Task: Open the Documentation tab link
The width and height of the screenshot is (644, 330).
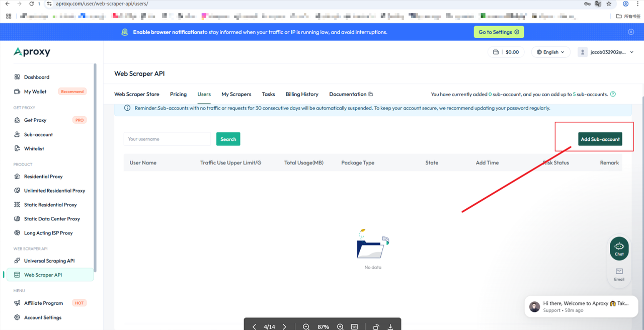Action: (351, 94)
